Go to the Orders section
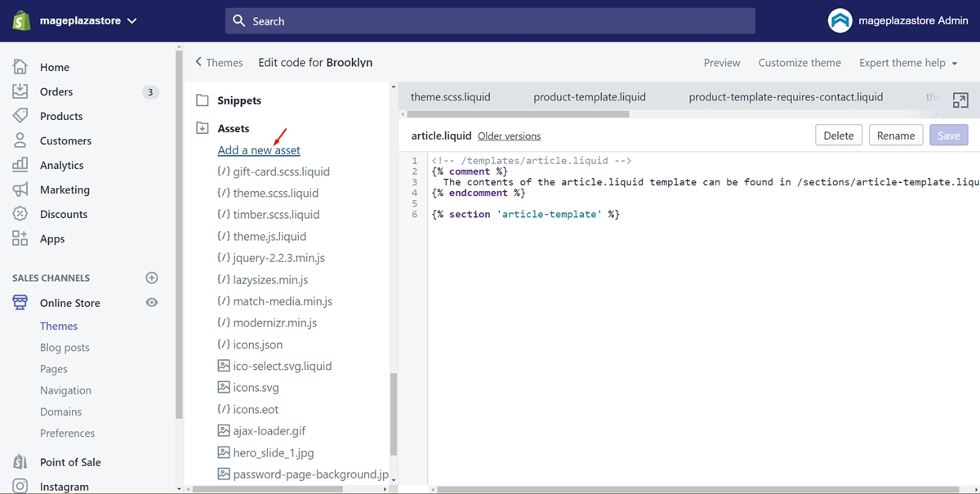 click(56, 91)
